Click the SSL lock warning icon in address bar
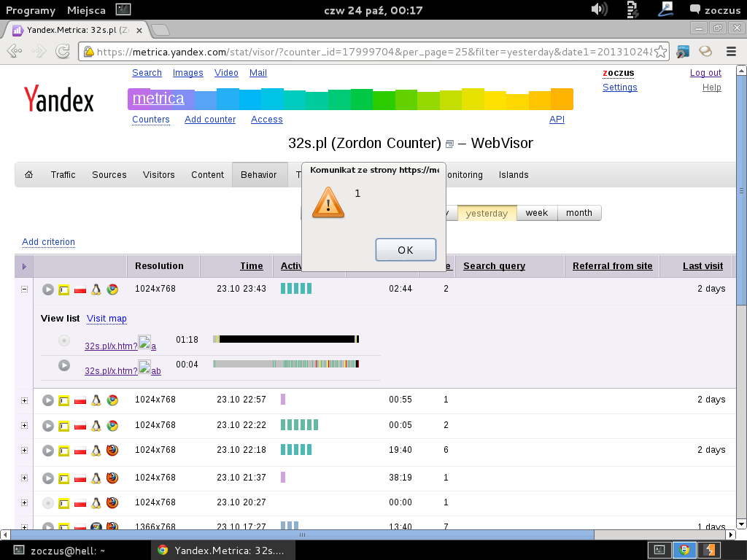 (x=88, y=52)
